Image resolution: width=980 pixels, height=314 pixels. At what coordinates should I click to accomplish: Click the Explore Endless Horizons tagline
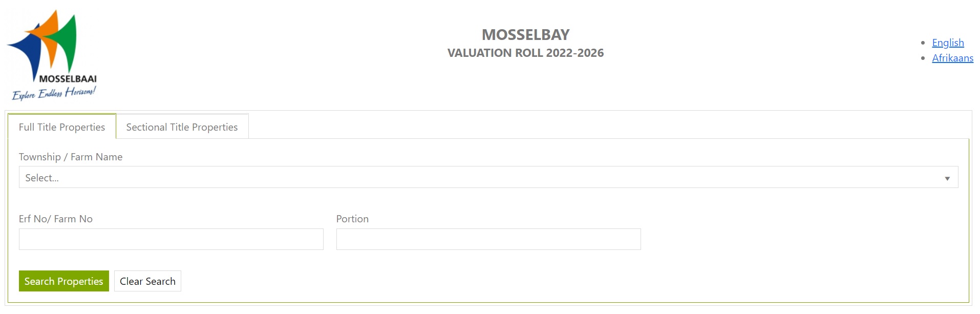[x=54, y=93]
